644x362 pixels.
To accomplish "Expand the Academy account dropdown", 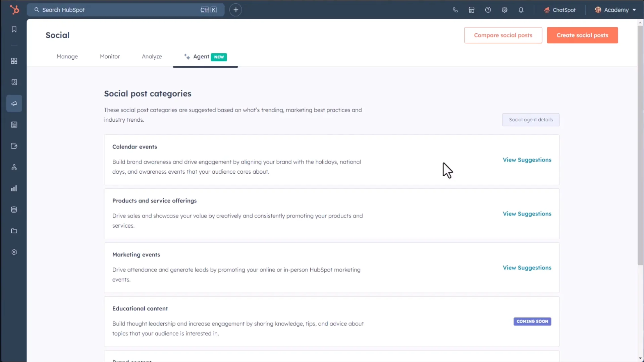I will point(616,10).
